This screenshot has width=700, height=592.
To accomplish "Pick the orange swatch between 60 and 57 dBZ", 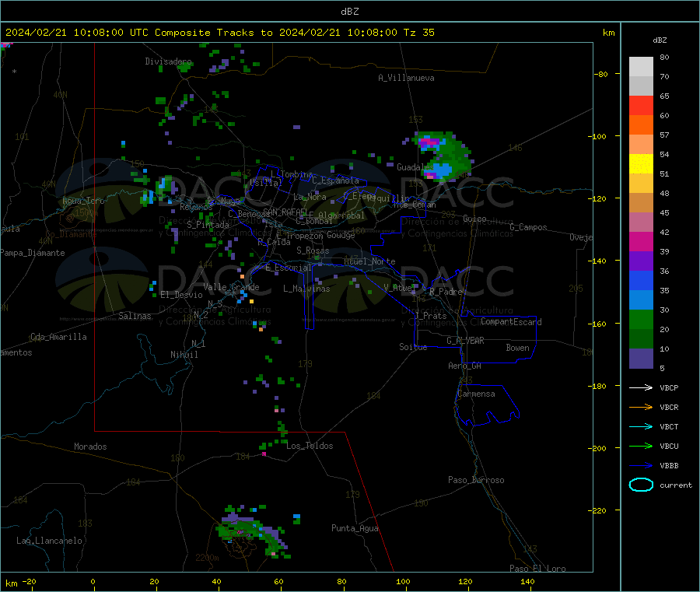I will coord(641,125).
